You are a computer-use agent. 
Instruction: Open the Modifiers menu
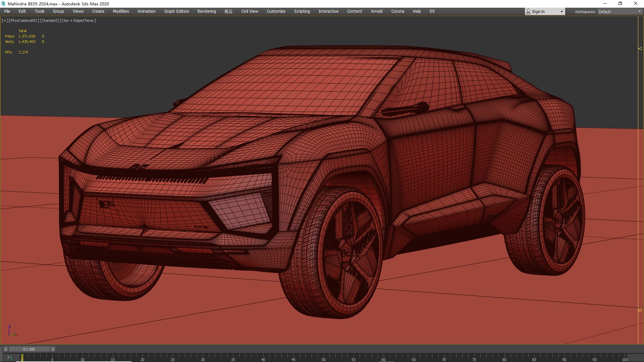pos(121,11)
